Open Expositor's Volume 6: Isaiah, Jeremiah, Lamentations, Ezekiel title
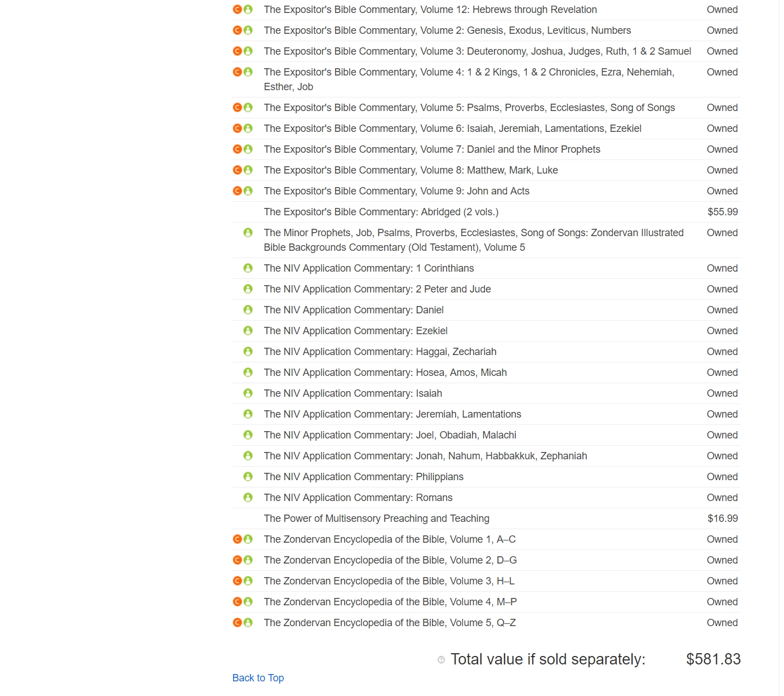784x696 pixels. (x=453, y=128)
